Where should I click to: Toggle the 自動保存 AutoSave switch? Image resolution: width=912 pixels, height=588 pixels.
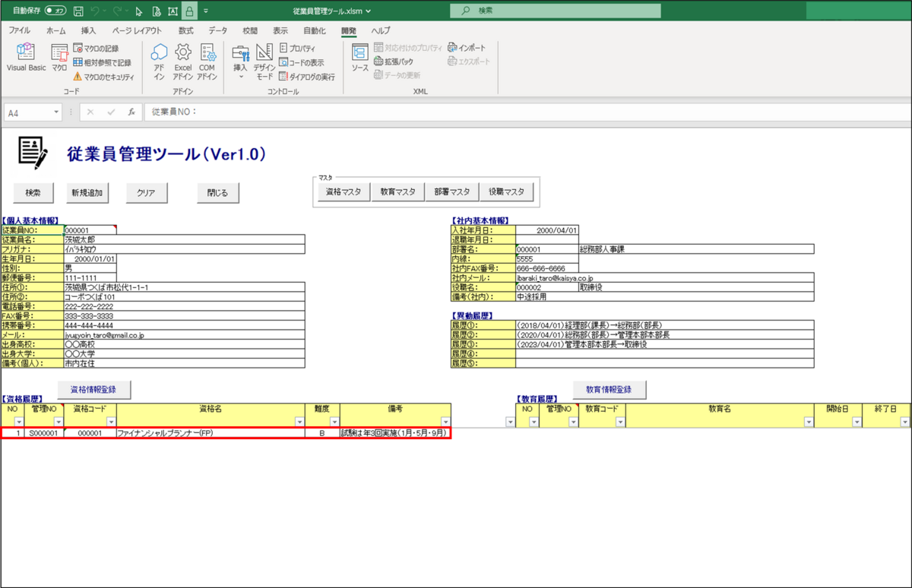55,11
